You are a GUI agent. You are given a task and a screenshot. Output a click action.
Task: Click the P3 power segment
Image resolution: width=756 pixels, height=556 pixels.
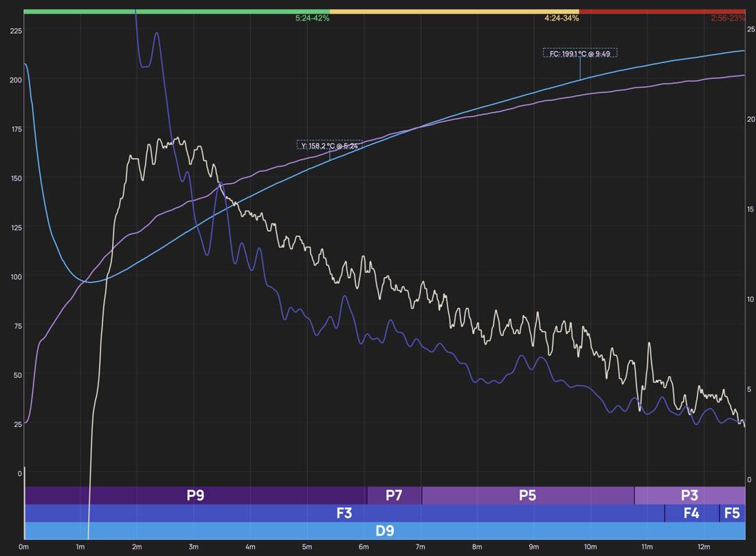tap(689, 496)
